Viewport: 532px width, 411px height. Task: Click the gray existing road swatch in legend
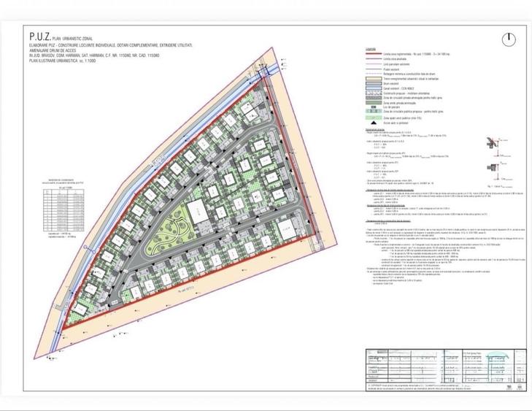point(373,83)
